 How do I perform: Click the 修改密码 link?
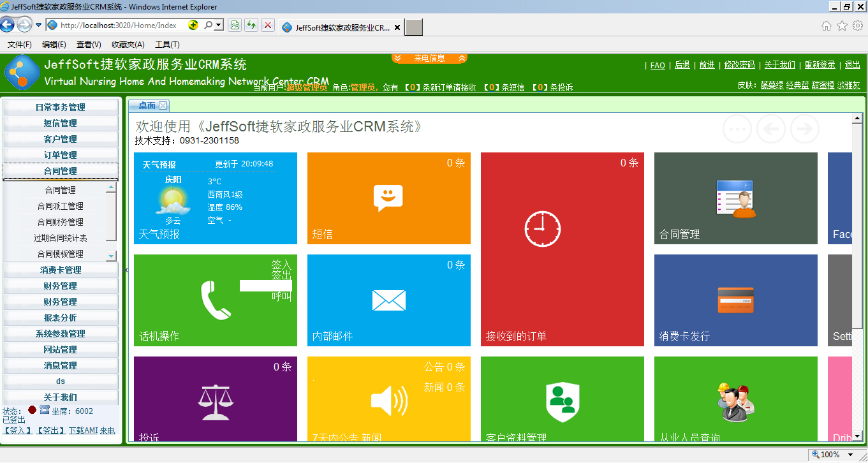[740, 65]
